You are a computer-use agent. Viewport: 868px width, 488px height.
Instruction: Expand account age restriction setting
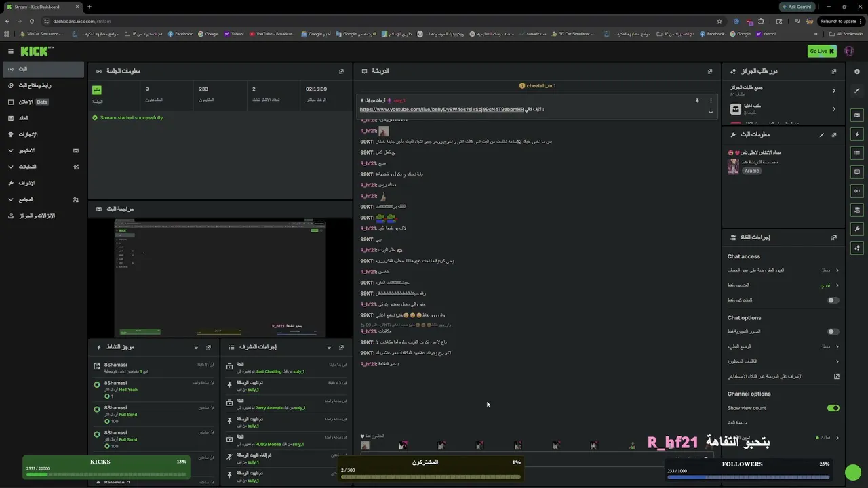(837, 270)
